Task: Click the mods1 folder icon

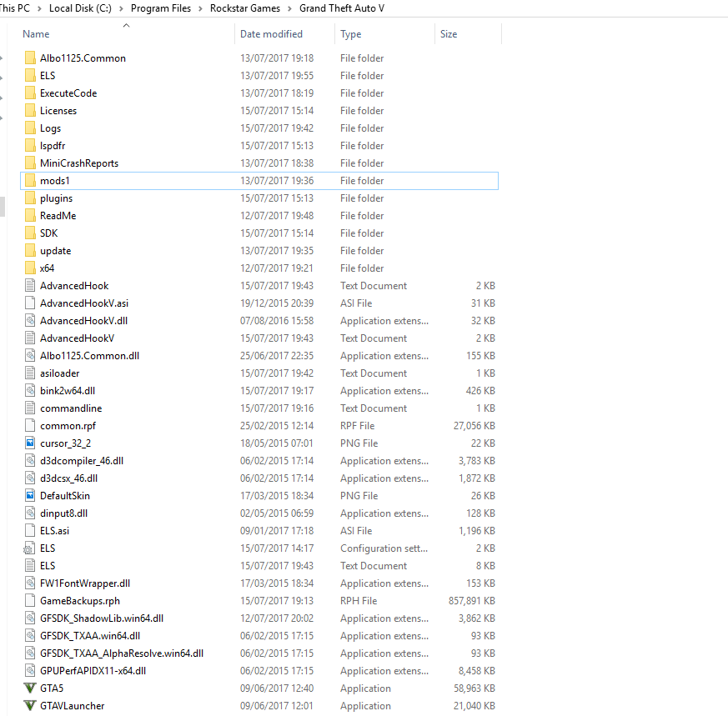Action: (30, 181)
